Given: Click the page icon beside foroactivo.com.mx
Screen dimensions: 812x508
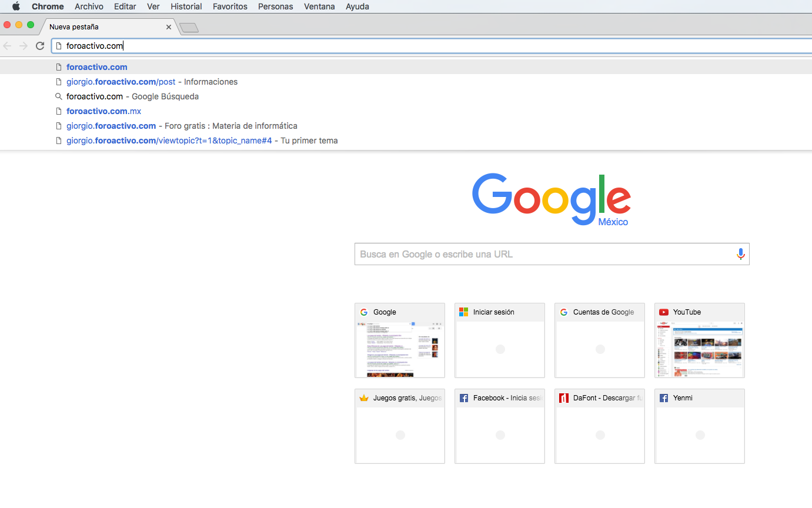Looking at the screenshot, I should coord(58,111).
